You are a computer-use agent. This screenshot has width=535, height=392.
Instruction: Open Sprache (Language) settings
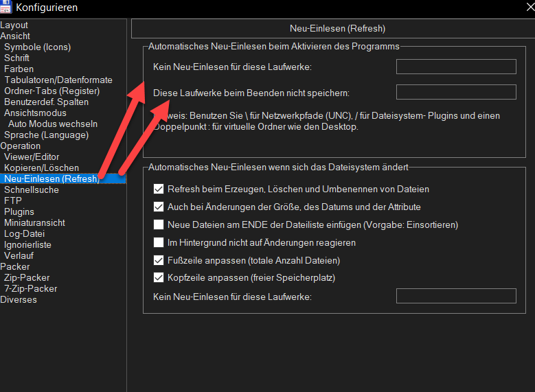[47, 135]
